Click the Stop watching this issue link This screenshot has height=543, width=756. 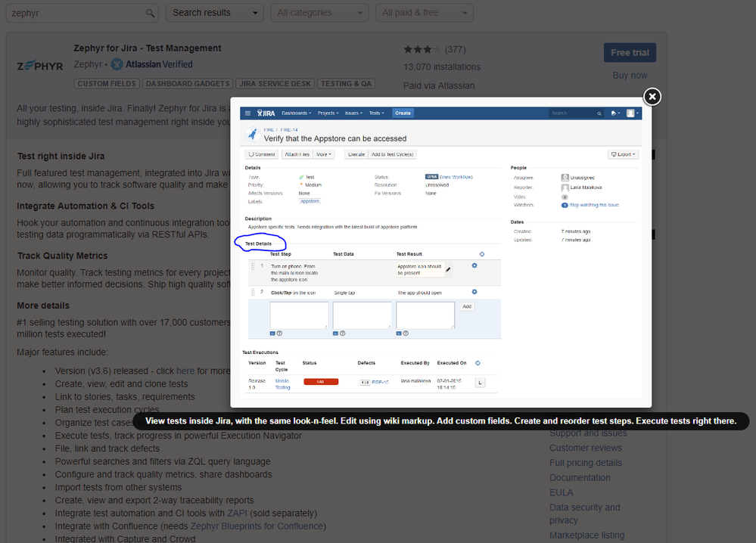pyautogui.click(x=594, y=205)
